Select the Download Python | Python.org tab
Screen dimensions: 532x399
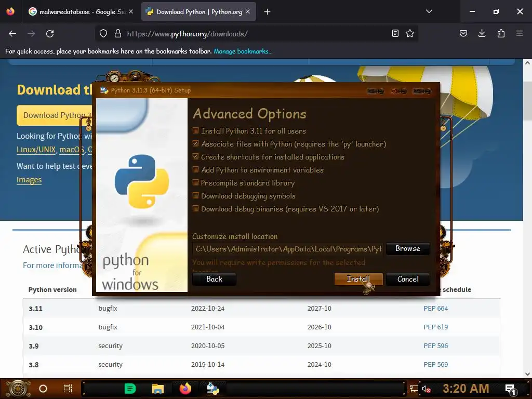pyautogui.click(x=198, y=12)
